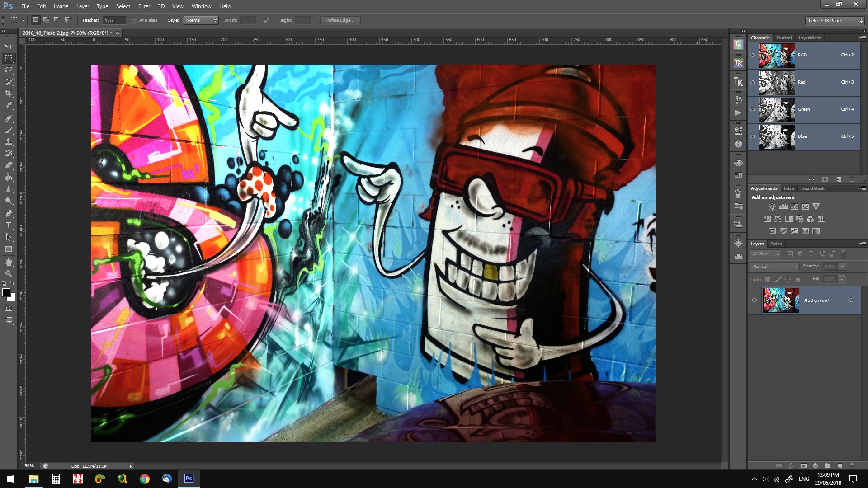Viewport: 868px width, 488px height.
Task: Load channel as selection icon
Action: 811,179
